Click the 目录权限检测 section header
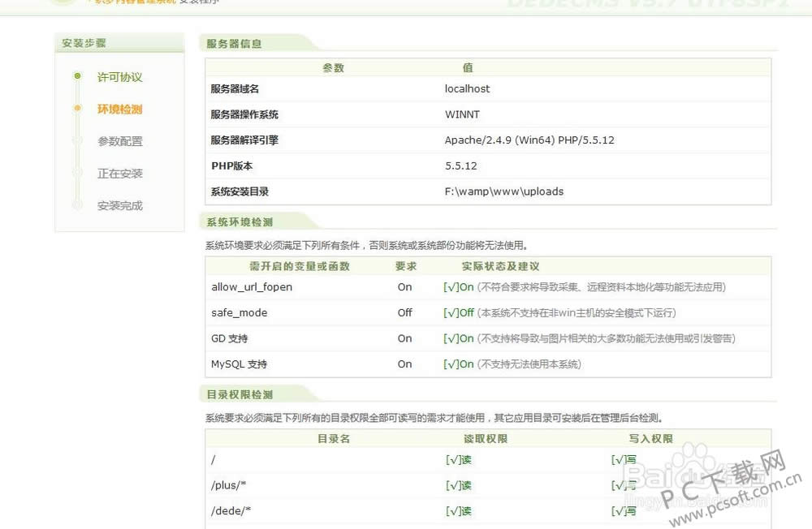812x529 pixels. [x=240, y=395]
